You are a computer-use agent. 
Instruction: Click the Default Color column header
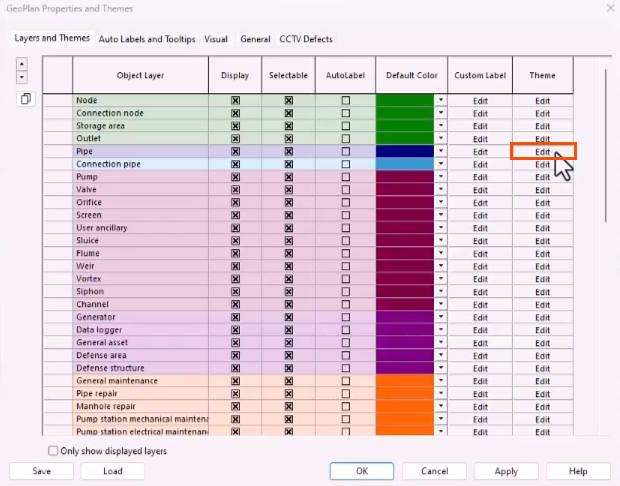(x=412, y=75)
